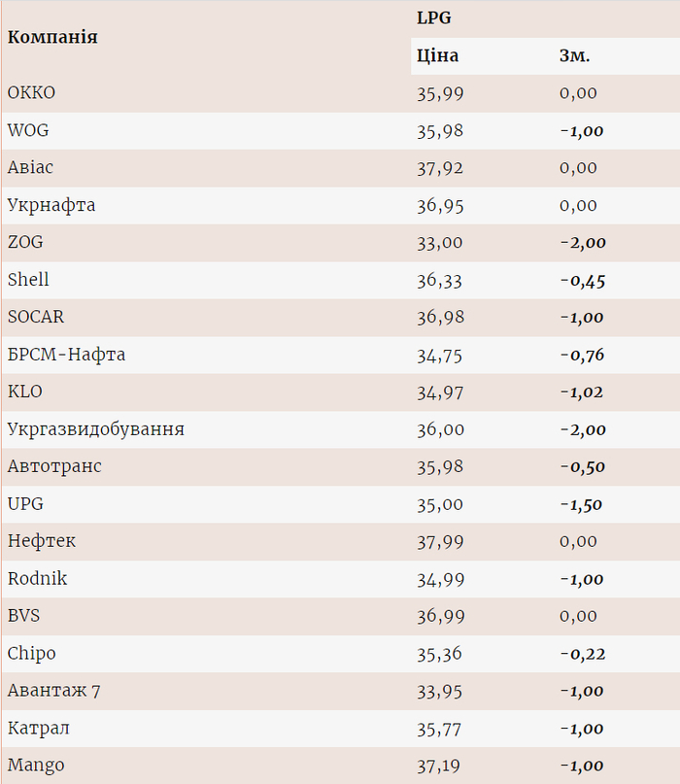The image size is (680, 784).
Task: Click the Компанія column header
Action: [52, 37]
